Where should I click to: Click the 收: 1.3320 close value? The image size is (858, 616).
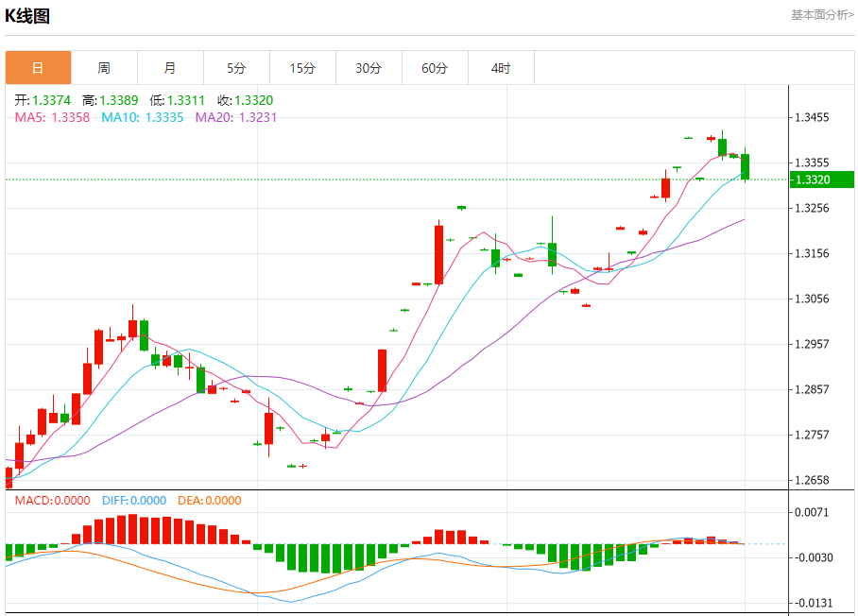245,101
